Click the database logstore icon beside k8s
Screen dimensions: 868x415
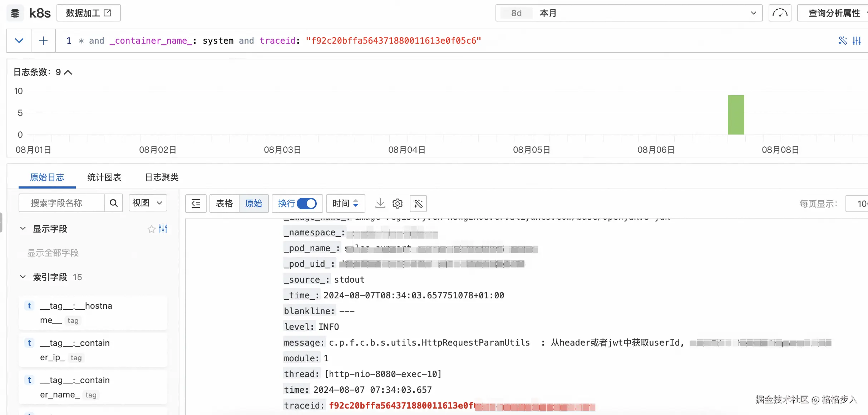tap(15, 13)
